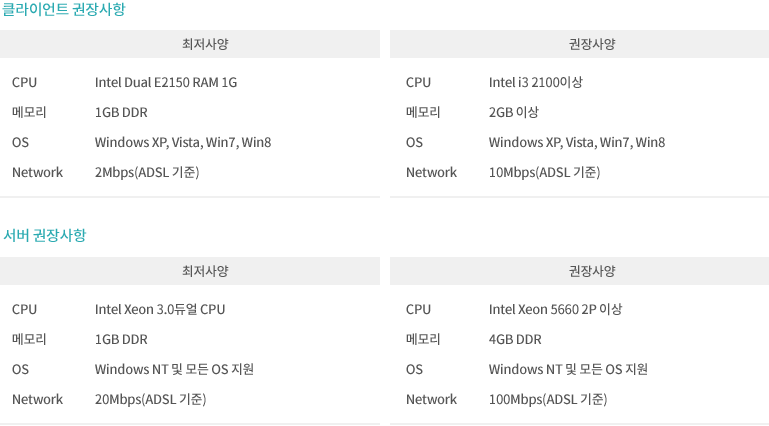Select the Intel i3 2100이상 CPU value

535,82
